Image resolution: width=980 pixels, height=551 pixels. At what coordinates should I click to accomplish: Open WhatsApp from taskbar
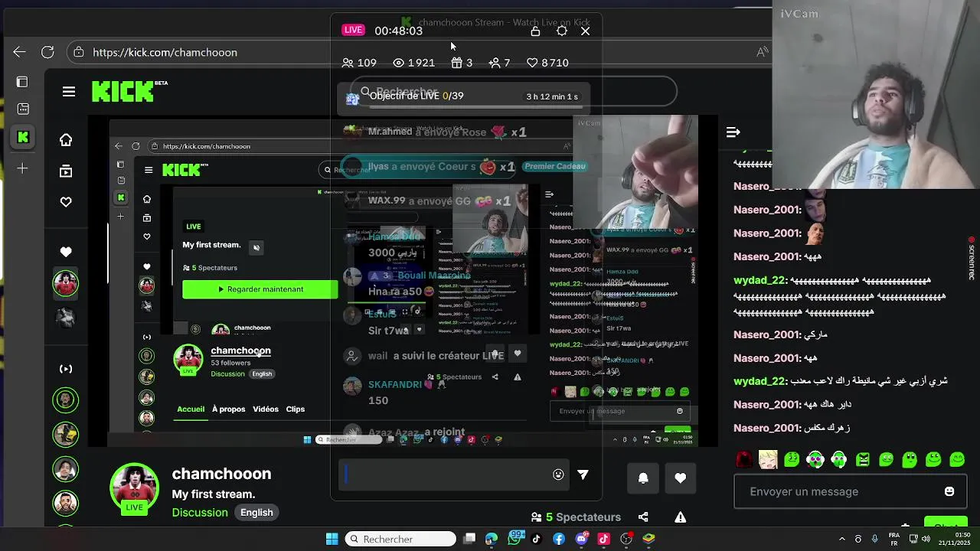(514, 539)
